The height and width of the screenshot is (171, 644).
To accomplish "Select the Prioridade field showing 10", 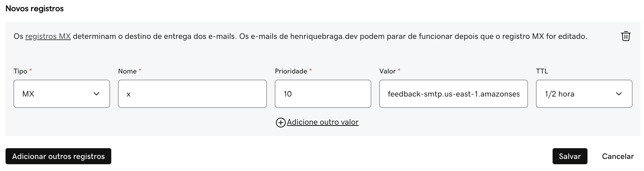I will pos(323,94).
